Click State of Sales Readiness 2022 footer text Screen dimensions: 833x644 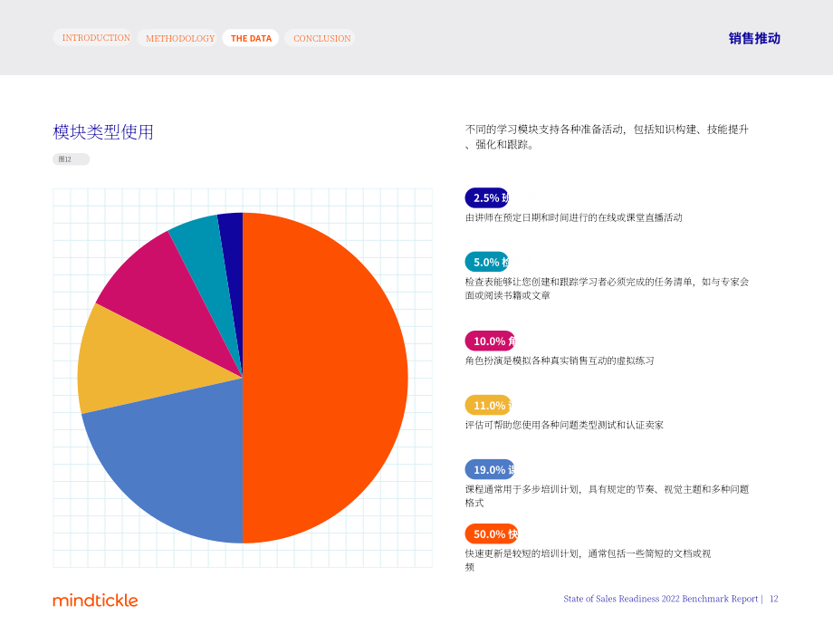click(x=661, y=599)
